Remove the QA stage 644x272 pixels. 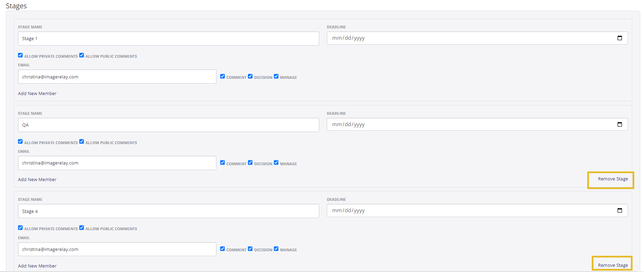[613, 179]
